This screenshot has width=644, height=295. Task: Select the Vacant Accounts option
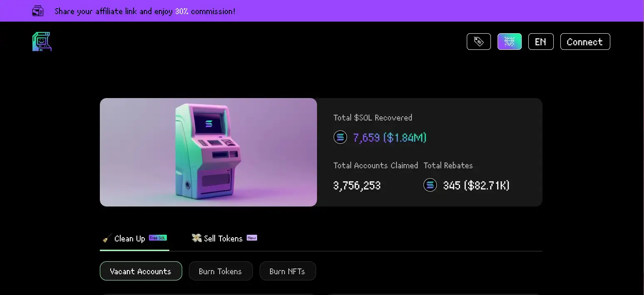(141, 271)
